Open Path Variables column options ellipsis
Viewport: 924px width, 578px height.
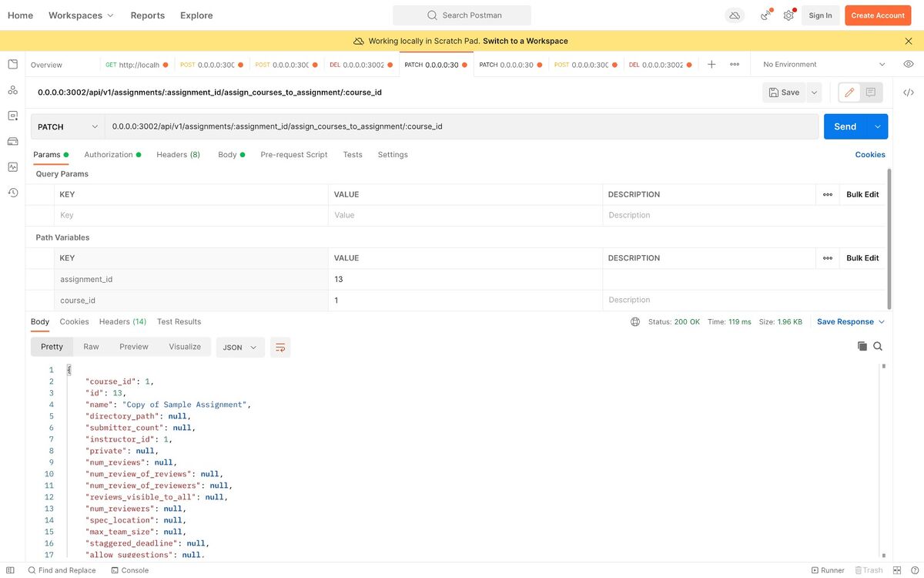828,258
